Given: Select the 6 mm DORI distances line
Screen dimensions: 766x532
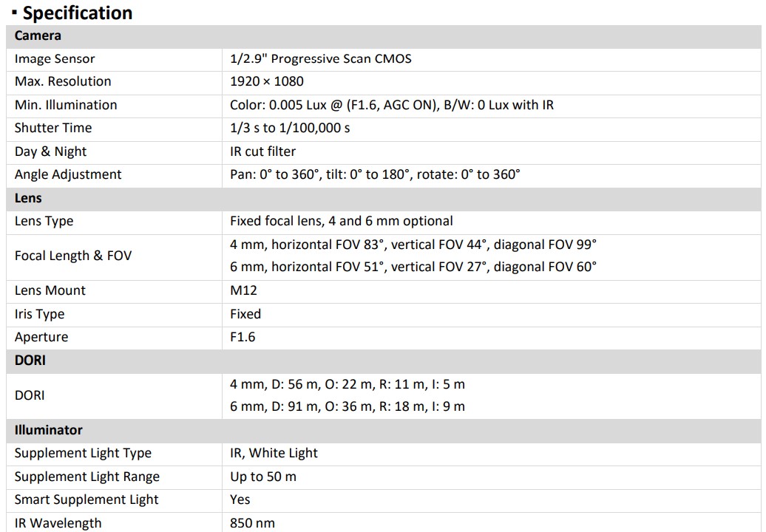Looking at the screenshot, I should 347,406.
